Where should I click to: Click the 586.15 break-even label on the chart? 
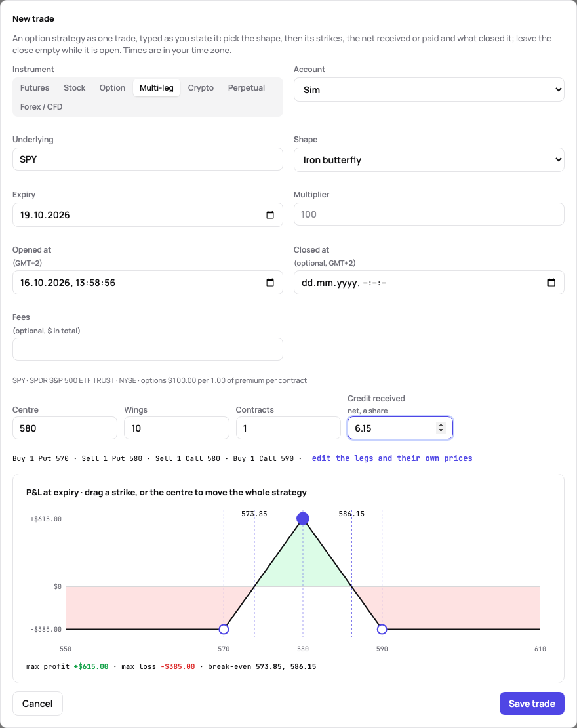pyautogui.click(x=351, y=514)
